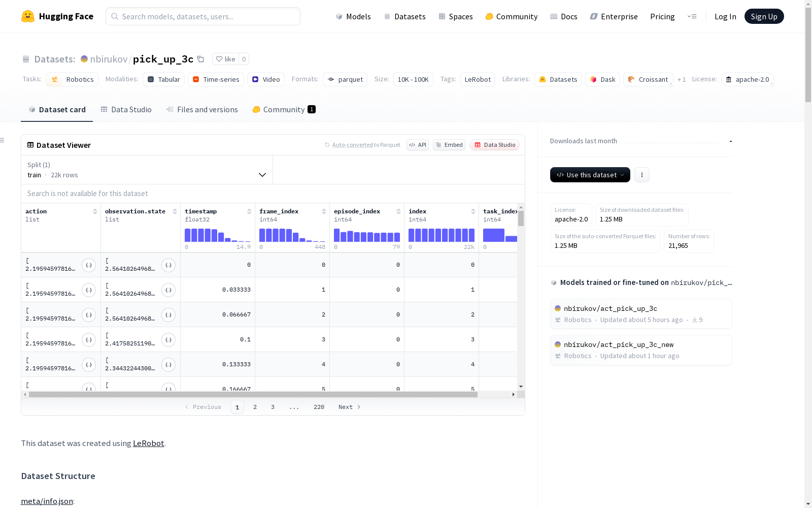Click Next page in pagination
The image size is (812, 508).
350,407
